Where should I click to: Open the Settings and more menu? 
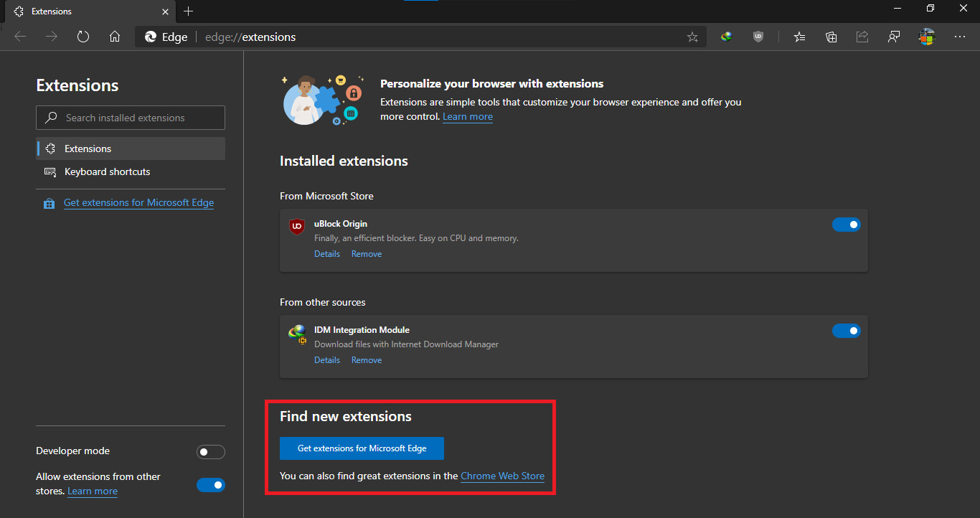coord(960,37)
